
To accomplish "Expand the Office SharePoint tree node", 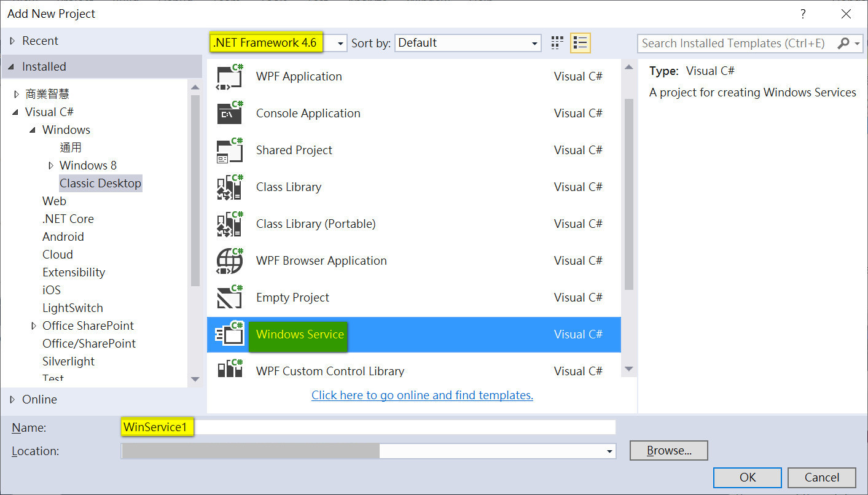I will click(x=34, y=326).
